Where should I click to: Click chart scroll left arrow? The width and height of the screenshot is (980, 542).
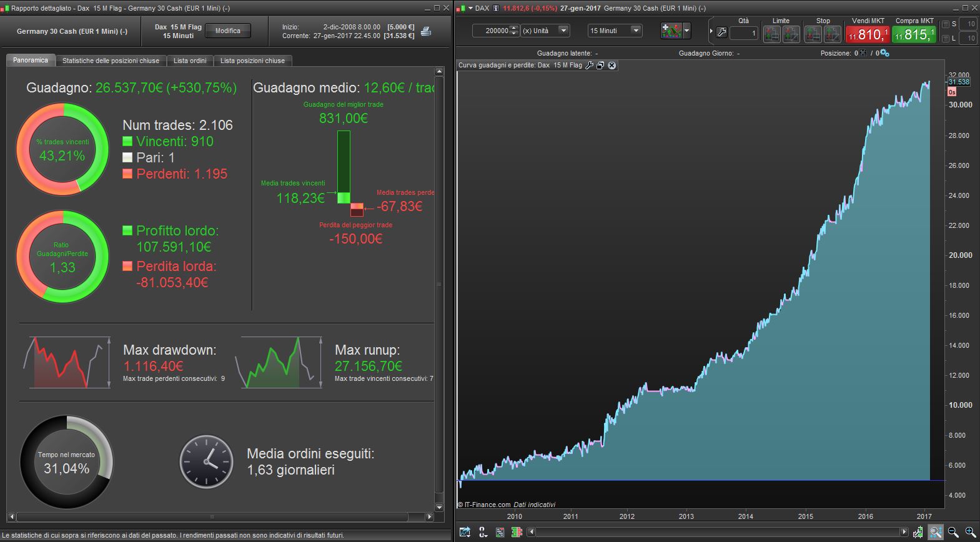pos(532,532)
